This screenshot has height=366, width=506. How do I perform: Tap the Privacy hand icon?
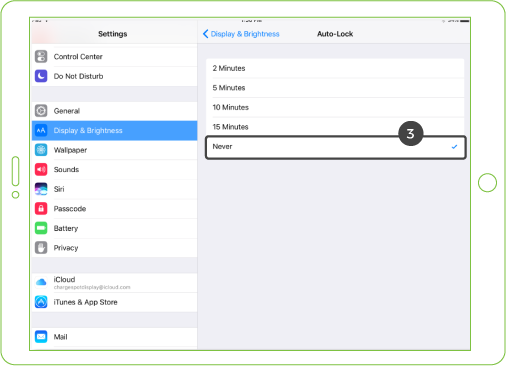[41, 248]
